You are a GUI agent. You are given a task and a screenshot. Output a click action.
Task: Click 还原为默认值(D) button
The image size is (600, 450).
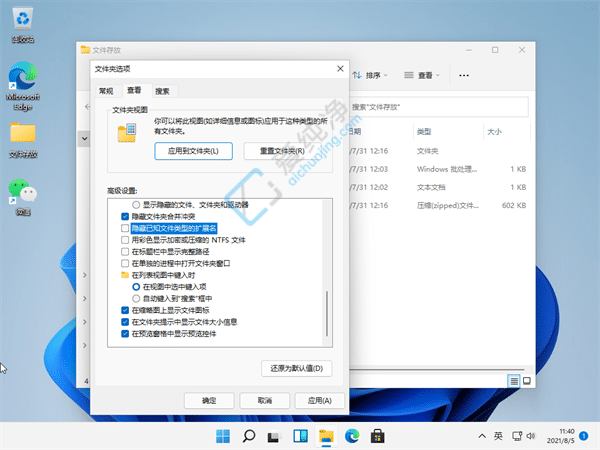point(297,368)
